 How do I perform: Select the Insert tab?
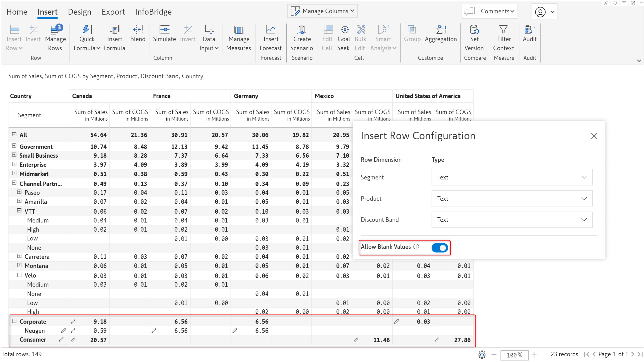tap(48, 12)
